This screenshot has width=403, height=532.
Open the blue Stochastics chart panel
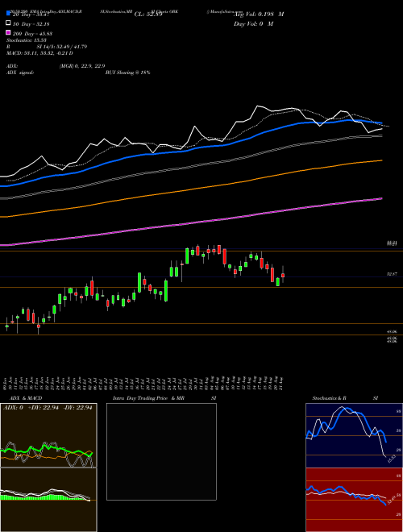coord(354,435)
